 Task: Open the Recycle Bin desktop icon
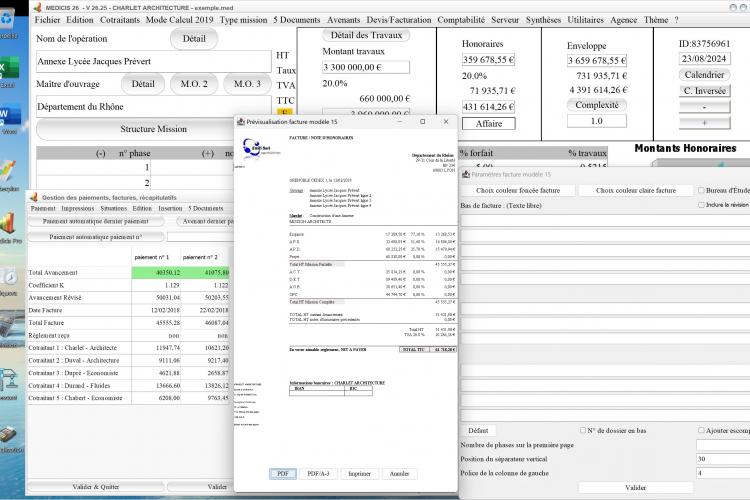pos(7,19)
